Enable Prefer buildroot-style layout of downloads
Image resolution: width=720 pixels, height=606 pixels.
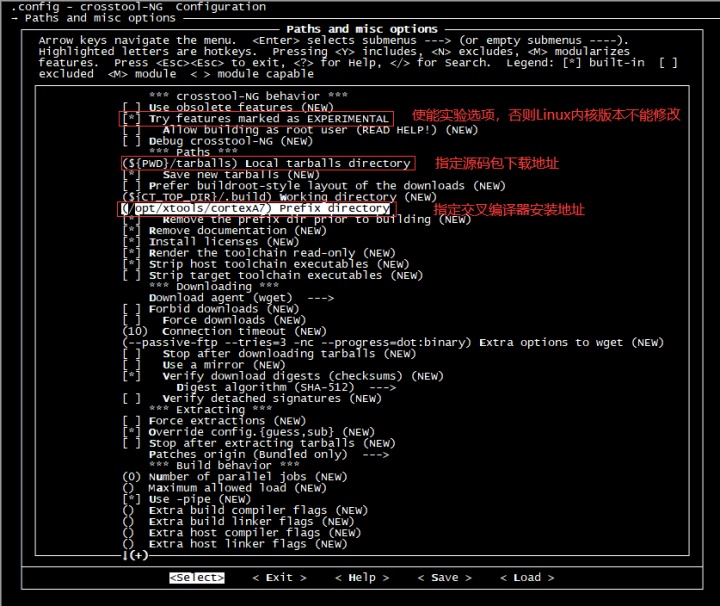coord(314,186)
